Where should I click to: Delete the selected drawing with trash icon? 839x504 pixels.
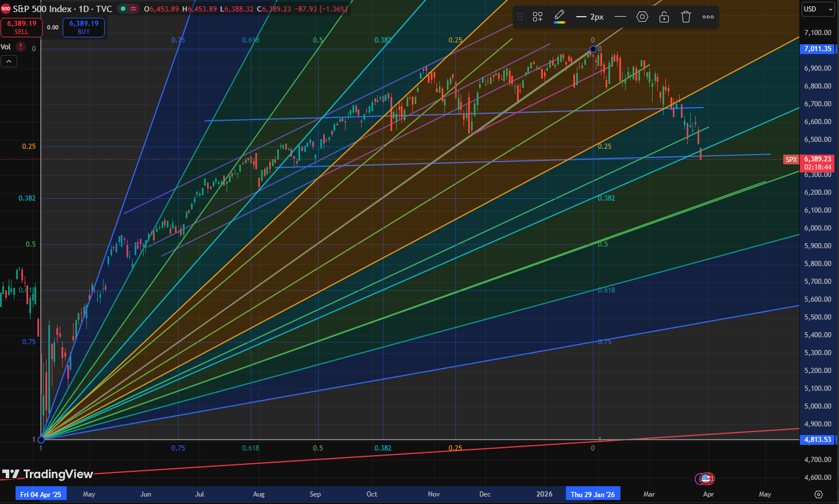(x=686, y=17)
